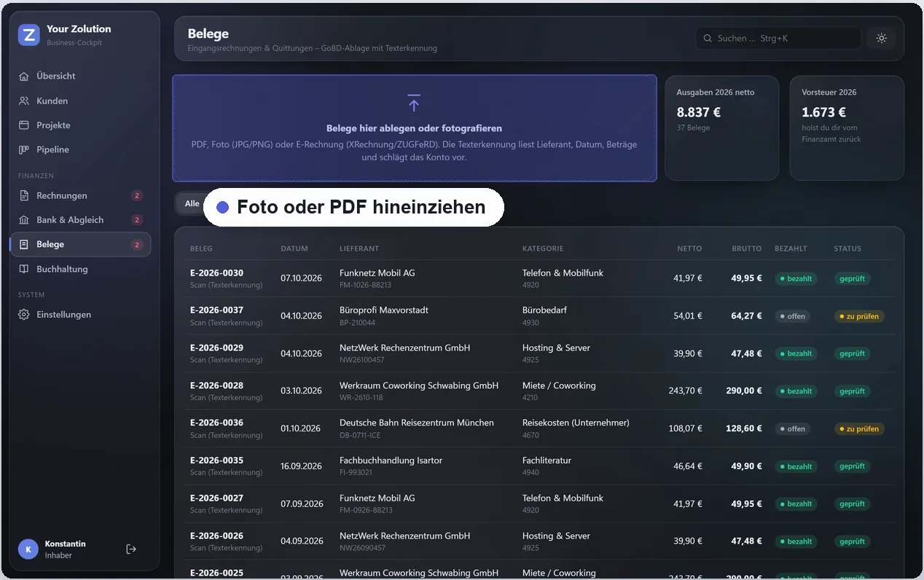
Task: Click category Fachliteratur
Action: [x=547, y=461]
